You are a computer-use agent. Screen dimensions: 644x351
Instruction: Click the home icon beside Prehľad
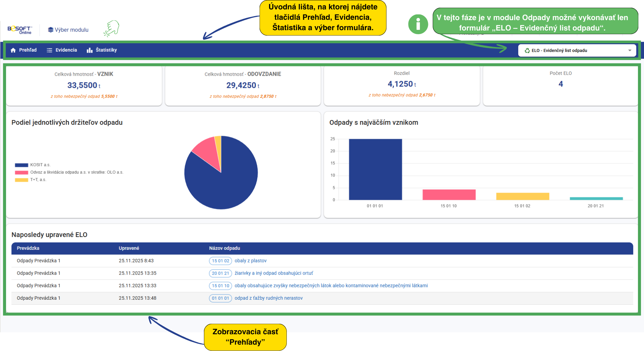coord(13,50)
